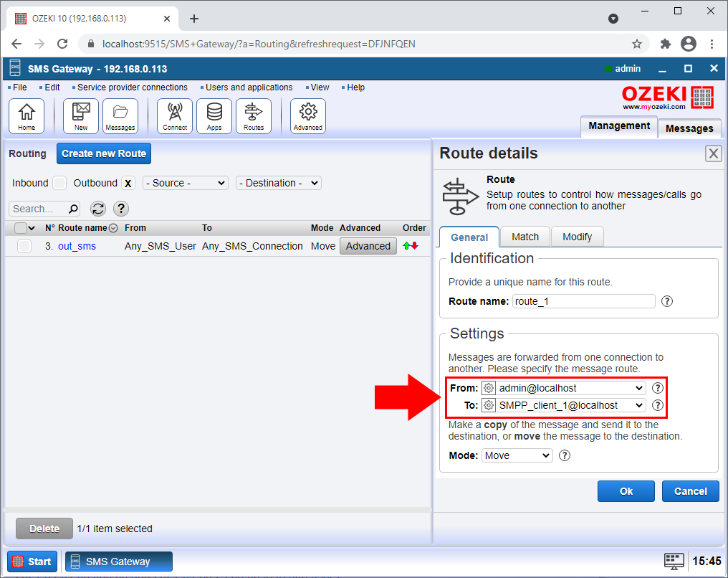Open the To connection dropdown
Image resolution: width=728 pixels, height=578 pixels.
tap(570, 405)
